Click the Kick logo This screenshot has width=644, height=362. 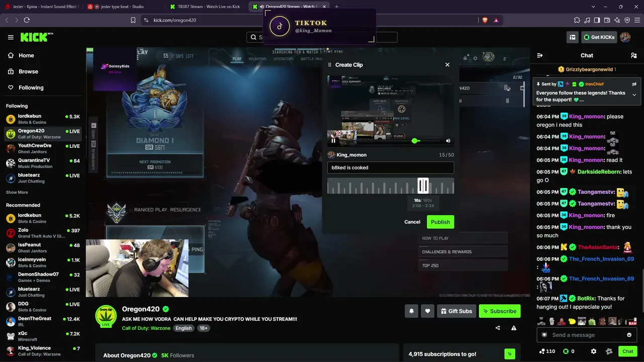36,37
